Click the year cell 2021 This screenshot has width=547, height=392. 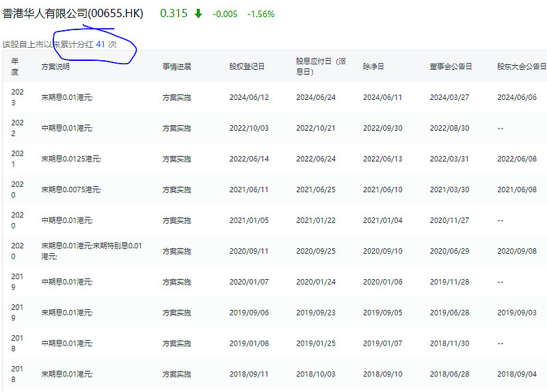click(17, 159)
